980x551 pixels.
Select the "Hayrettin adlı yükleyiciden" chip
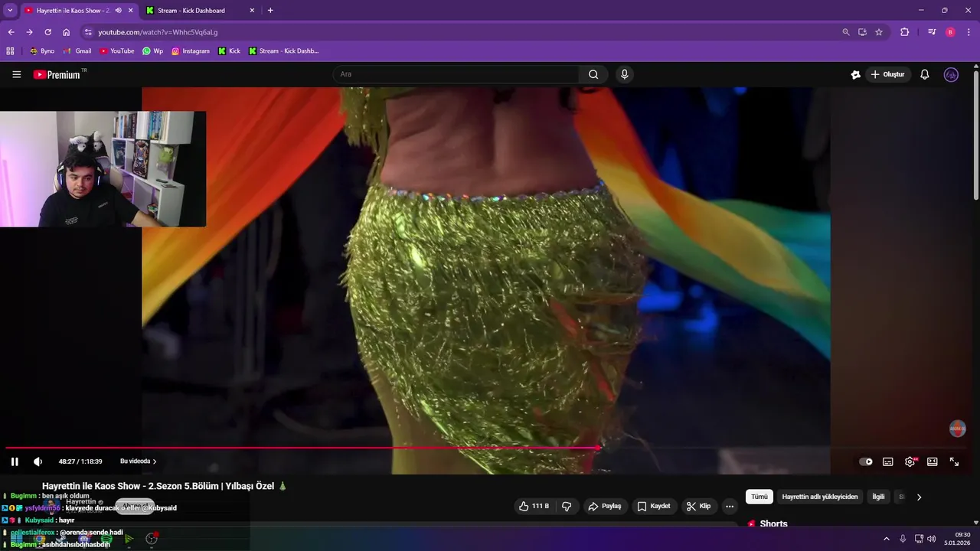click(x=820, y=497)
